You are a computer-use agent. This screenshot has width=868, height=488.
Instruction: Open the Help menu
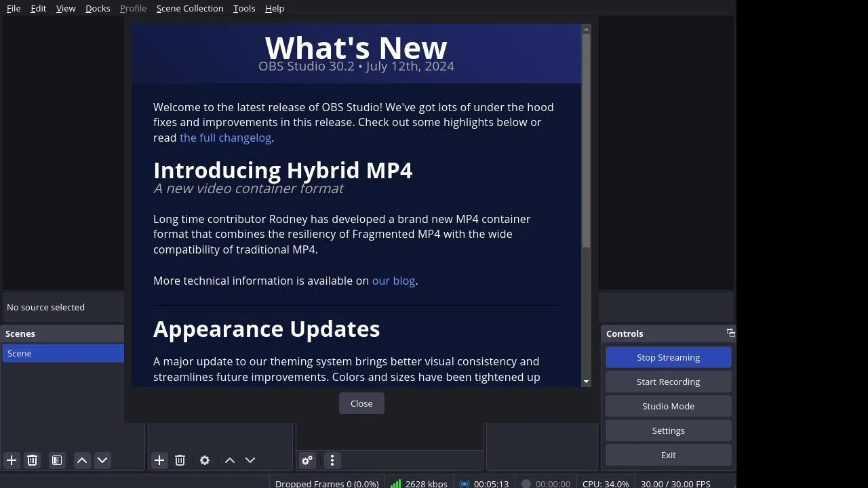[x=275, y=8]
